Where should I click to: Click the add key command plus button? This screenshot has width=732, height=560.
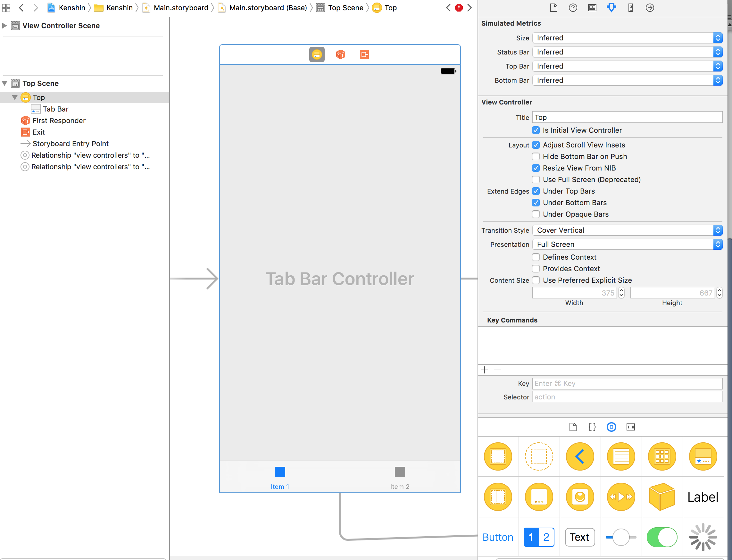pyautogui.click(x=485, y=370)
